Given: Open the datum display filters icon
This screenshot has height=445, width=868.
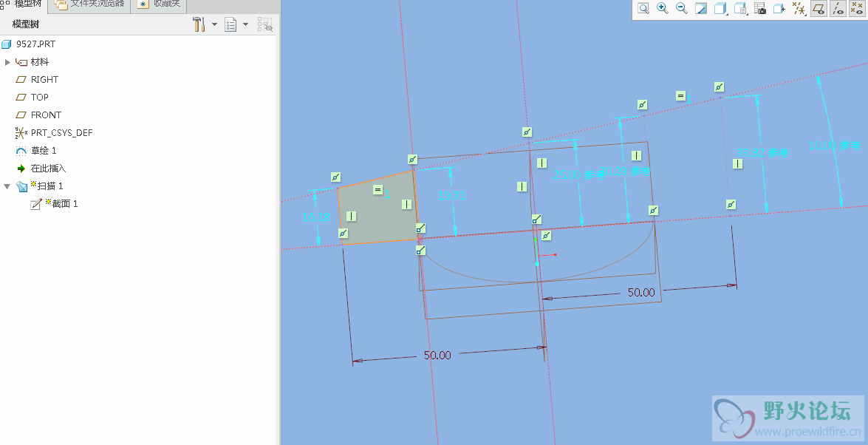Looking at the screenshot, I should click(x=799, y=8).
